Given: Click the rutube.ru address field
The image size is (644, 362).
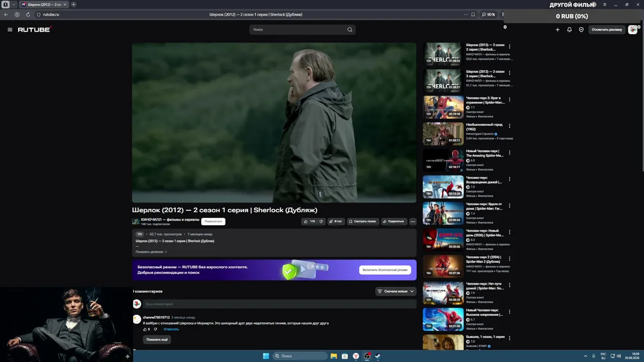Looking at the screenshot, I should [x=51, y=15].
